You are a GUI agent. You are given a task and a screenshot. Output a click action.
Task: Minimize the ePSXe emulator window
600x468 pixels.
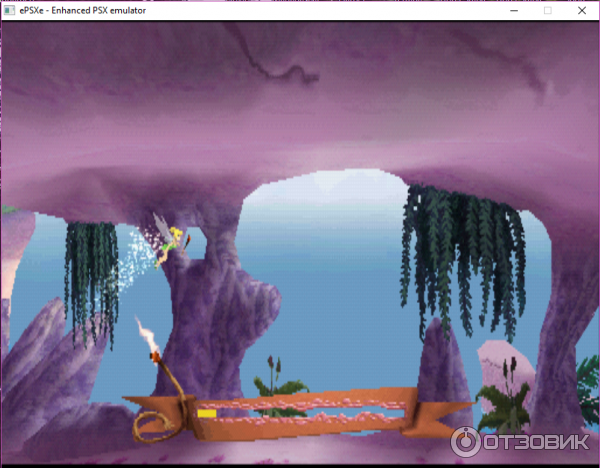pyautogui.click(x=513, y=9)
